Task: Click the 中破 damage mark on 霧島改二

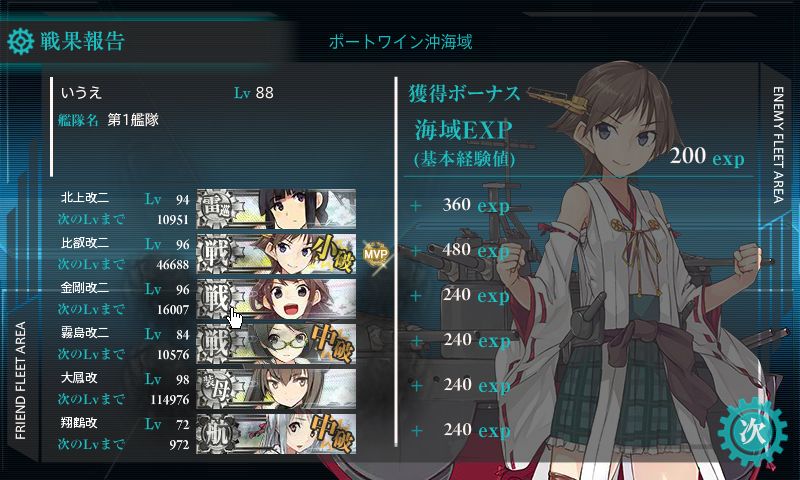Action: click(332, 343)
